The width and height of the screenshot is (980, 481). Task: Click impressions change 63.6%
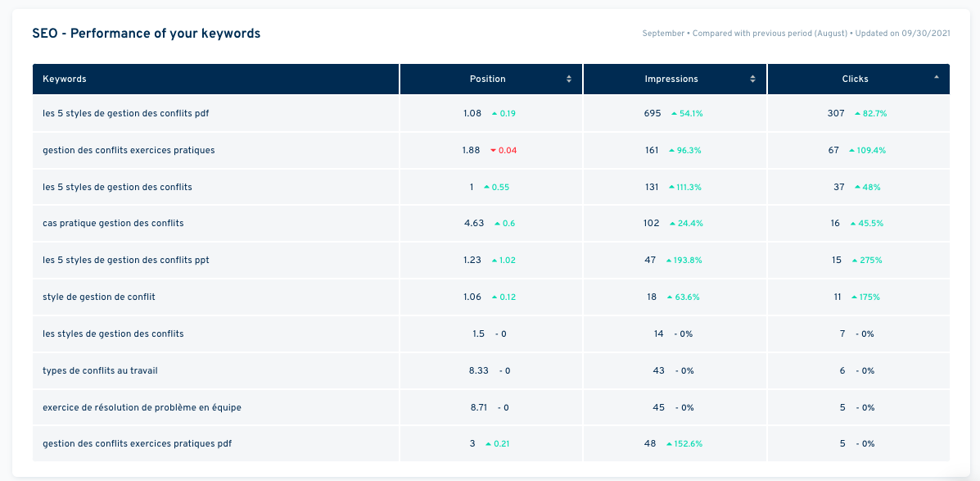683,297
